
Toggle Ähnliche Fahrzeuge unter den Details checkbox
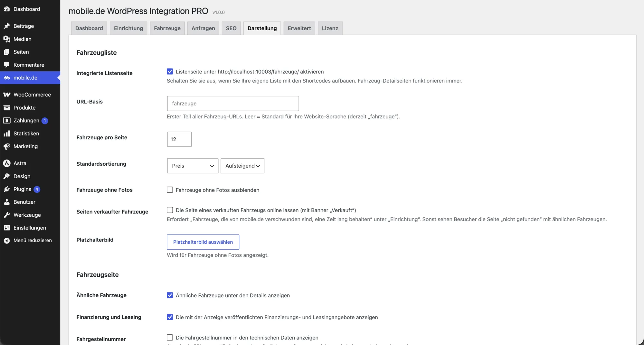[x=170, y=295]
